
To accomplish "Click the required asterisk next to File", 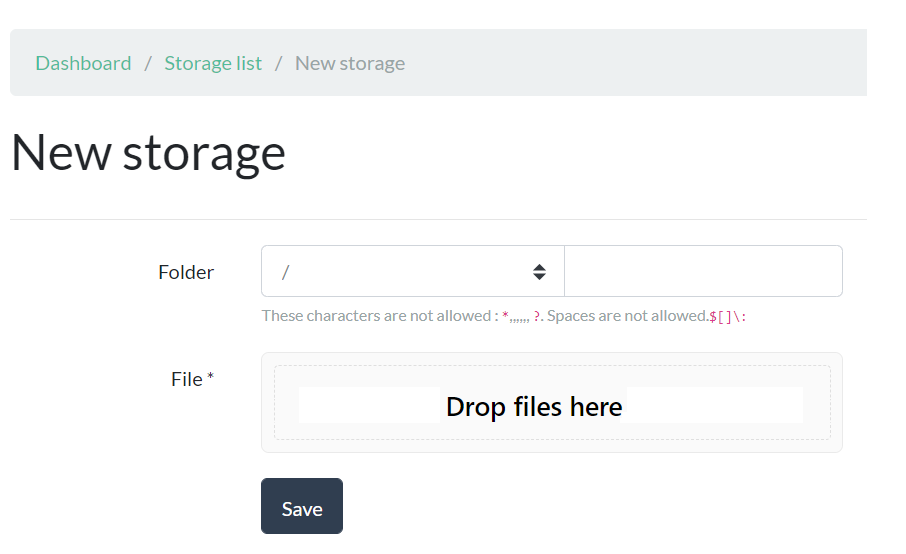I will click(210, 377).
